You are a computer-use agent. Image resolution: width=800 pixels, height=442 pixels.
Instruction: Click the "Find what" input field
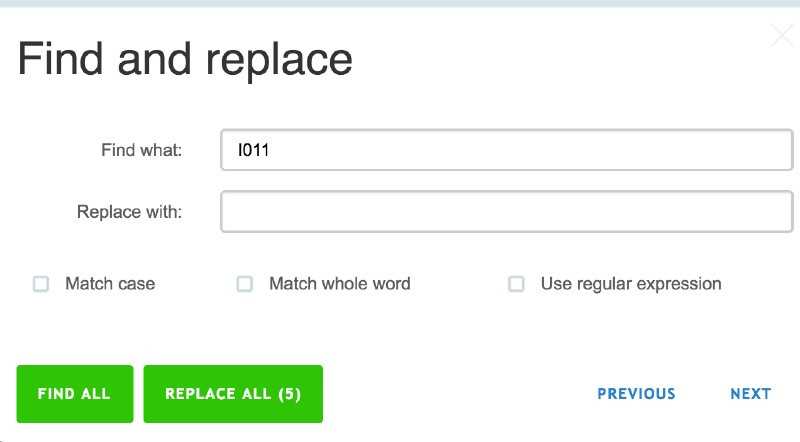[506, 151]
